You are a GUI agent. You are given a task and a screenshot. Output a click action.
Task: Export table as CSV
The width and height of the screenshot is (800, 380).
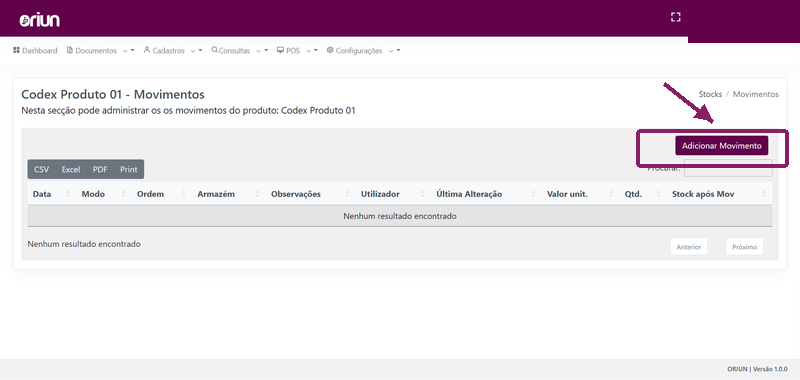[41, 169]
